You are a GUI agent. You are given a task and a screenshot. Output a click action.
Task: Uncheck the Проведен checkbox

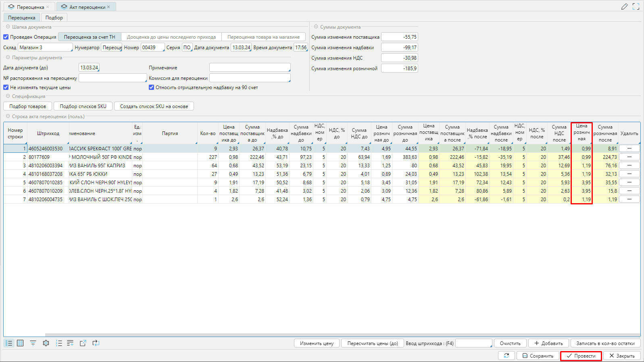6,37
